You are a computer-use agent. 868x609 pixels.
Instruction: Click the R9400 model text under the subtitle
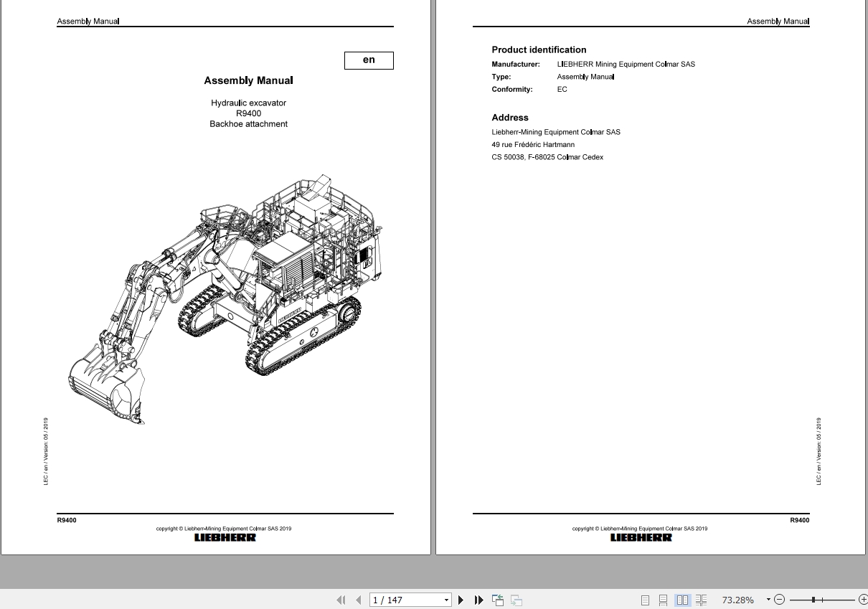pos(248,113)
